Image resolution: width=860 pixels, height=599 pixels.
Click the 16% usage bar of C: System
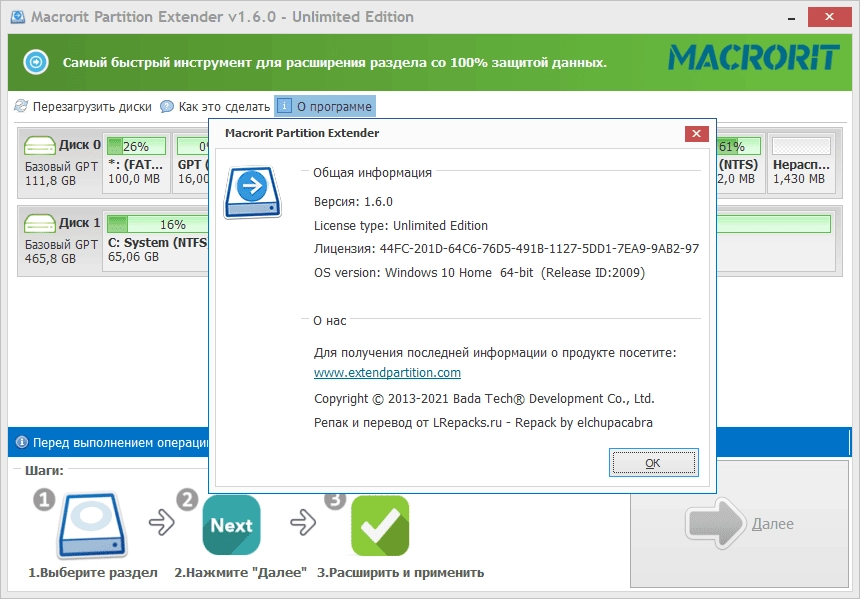coord(158,224)
